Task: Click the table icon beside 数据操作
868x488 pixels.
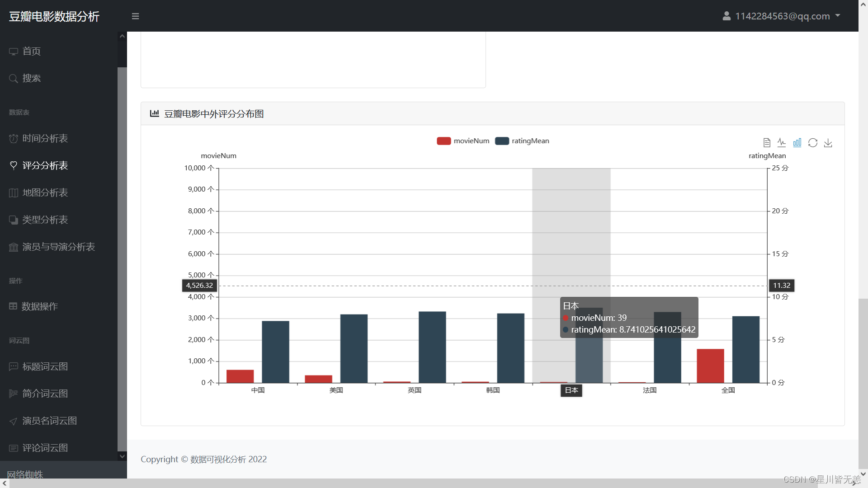Action: pyautogui.click(x=13, y=306)
